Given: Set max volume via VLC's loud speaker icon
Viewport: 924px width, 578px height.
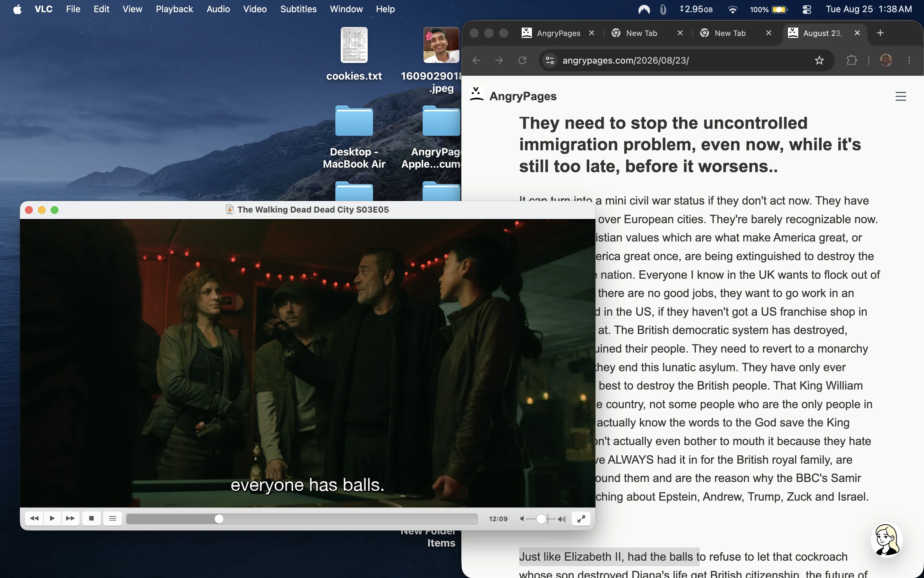Looking at the screenshot, I should 562,519.
